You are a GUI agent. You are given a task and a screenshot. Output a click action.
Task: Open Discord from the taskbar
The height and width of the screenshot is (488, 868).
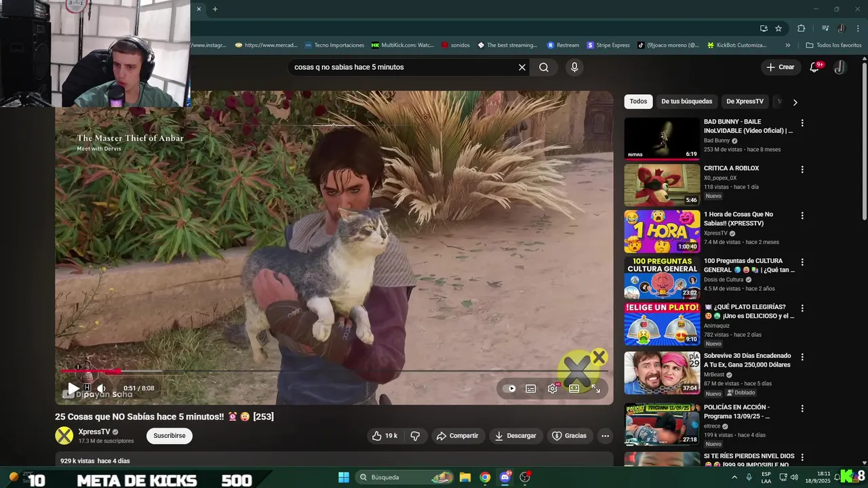click(x=505, y=477)
